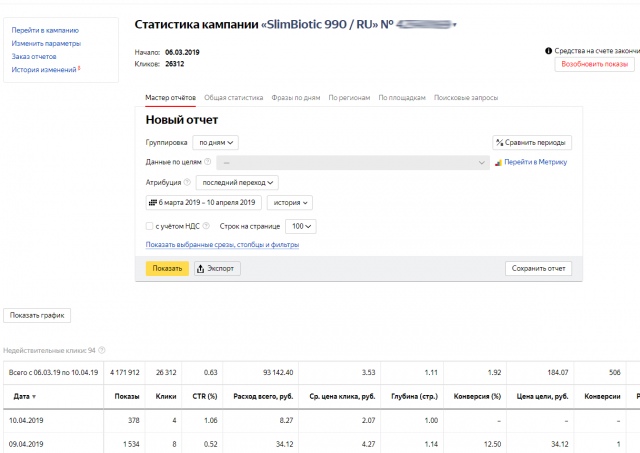Switch to Поисковые запросы tab
Image resolution: width=640 pixels, height=453 pixels.
[x=466, y=98]
